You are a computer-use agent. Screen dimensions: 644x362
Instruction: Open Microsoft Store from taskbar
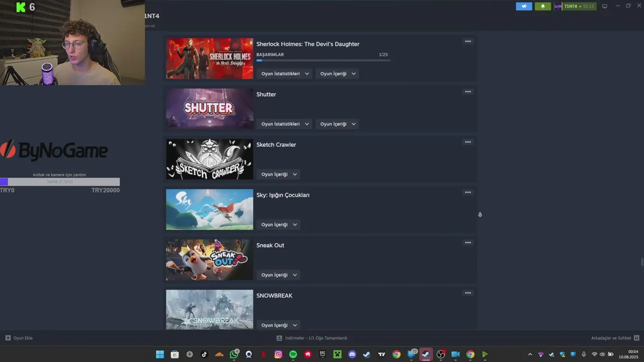pyautogui.click(x=175, y=354)
